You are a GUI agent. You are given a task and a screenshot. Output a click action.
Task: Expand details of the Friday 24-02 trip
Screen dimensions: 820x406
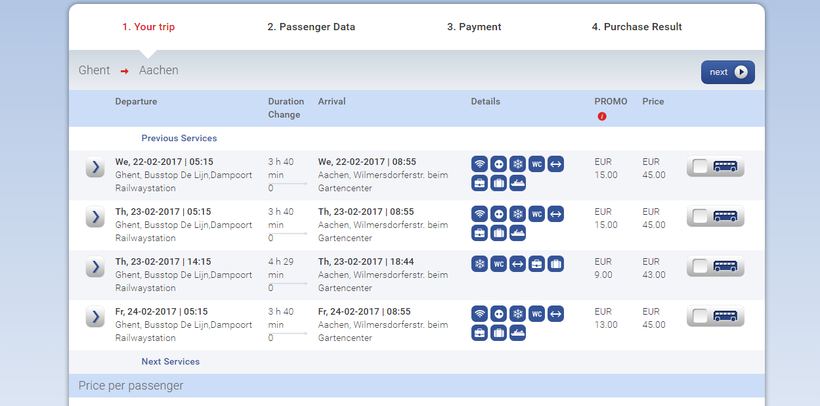click(x=95, y=317)
